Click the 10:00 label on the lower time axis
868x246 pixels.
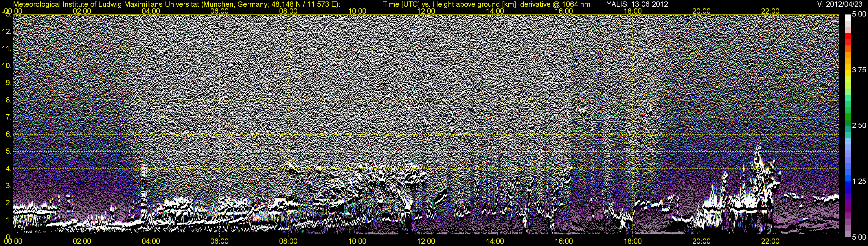(357, 241)
